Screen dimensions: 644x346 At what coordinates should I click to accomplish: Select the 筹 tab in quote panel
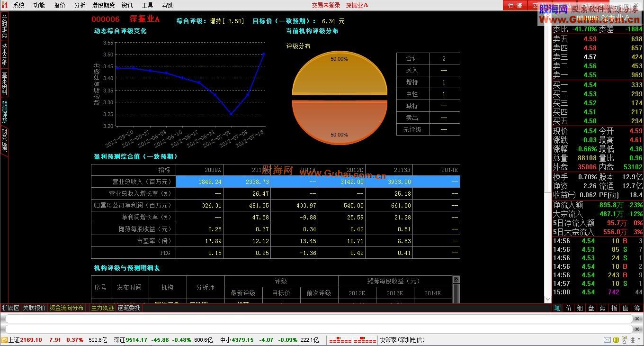637,308
